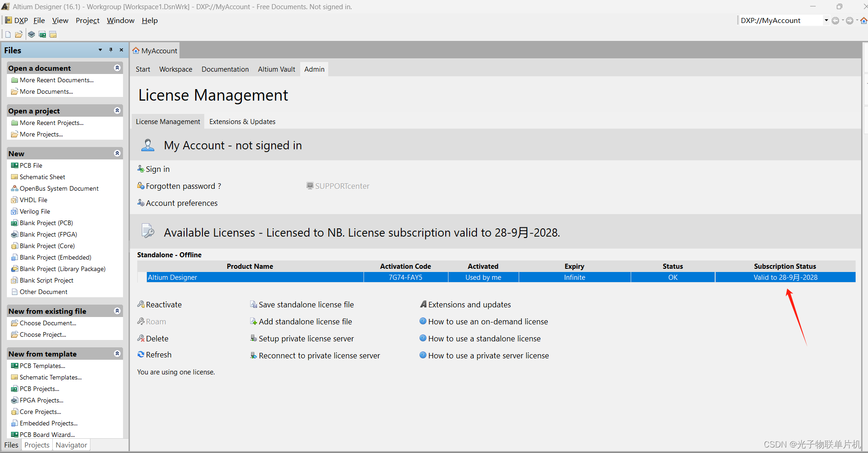This screenshot has width=868, height=453.
Task: Open the Help menu
Action: [x=150, y=20]
